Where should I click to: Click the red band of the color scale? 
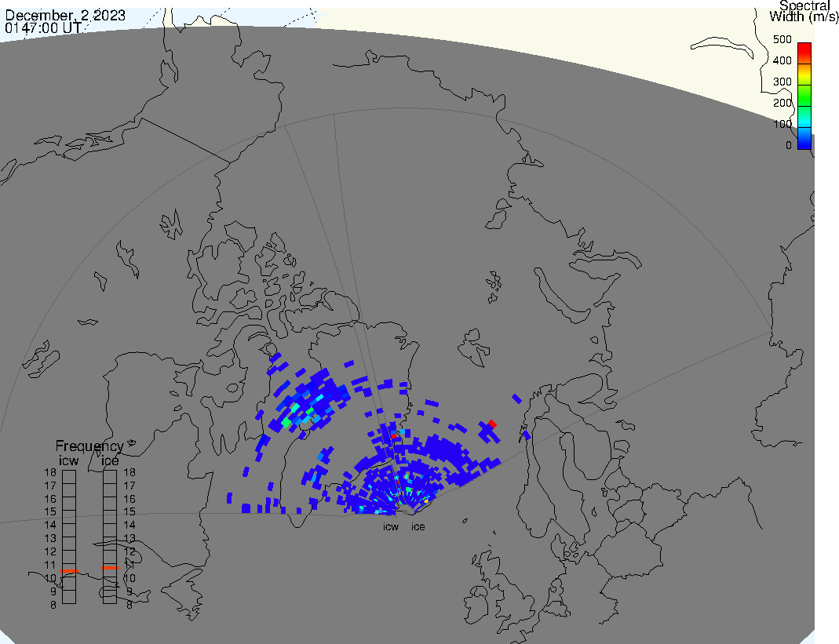pyautogui.click(x=804, y=51)
